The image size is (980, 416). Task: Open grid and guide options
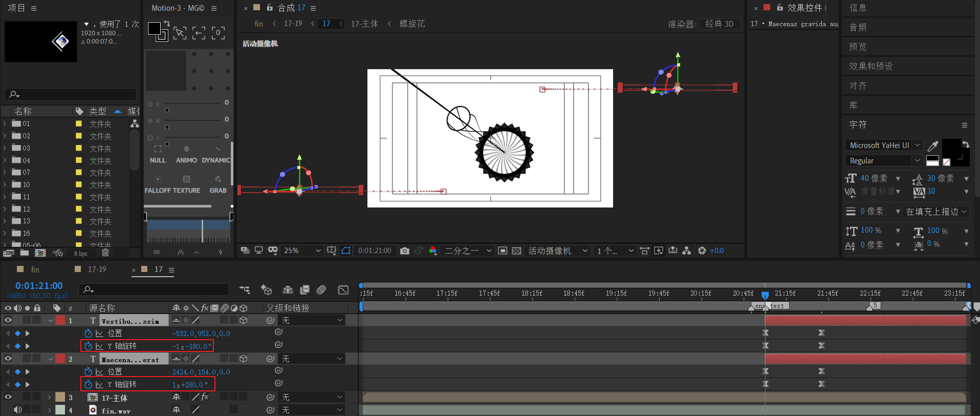tap(332, 251)
